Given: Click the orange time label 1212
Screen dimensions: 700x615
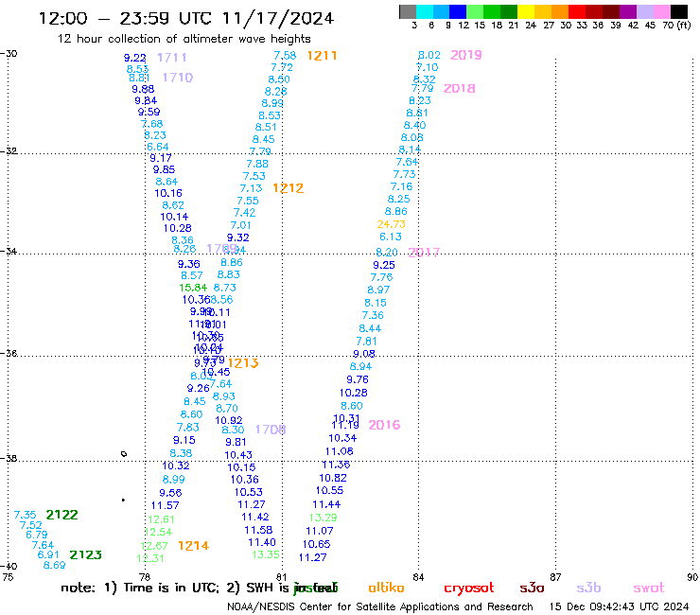Looking at the screenshot, I should coord(288,188).
